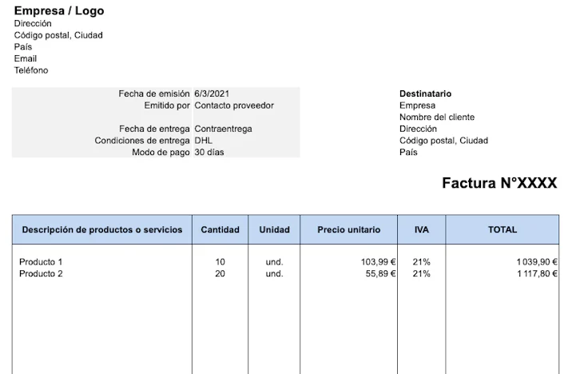Click the Cantidad column header

tap(220, 229)
